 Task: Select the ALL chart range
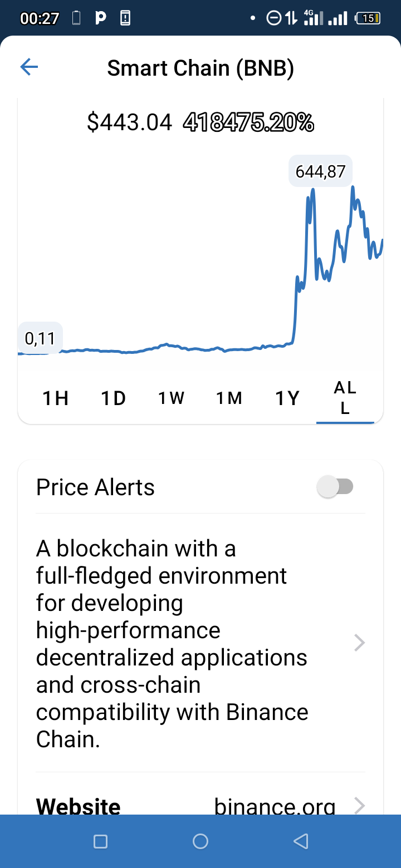[x=345, y=398]
